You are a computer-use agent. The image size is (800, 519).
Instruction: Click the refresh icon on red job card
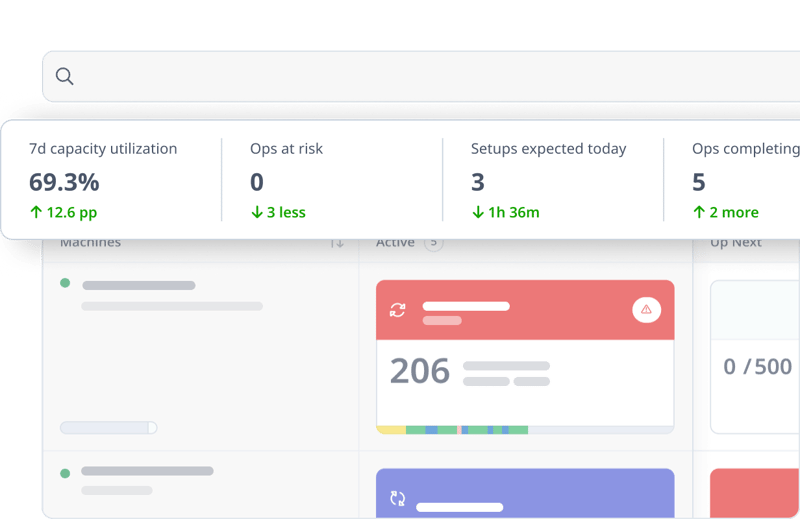click(x=397, y=310)
